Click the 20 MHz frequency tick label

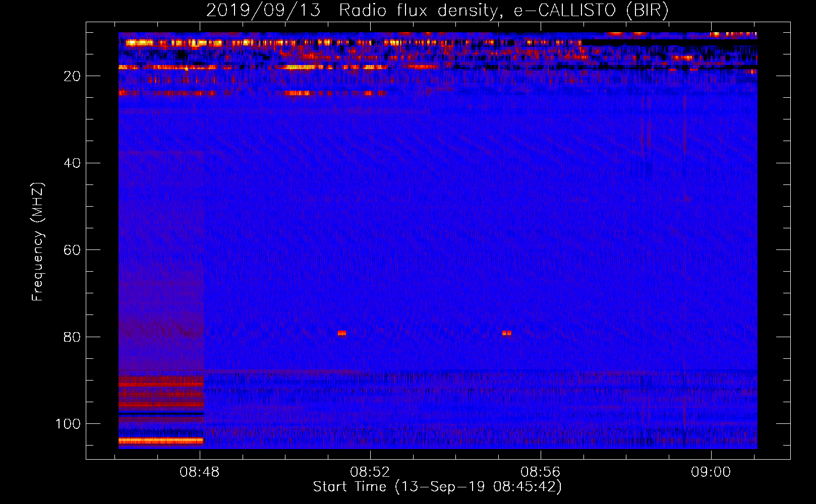[73, 76]
